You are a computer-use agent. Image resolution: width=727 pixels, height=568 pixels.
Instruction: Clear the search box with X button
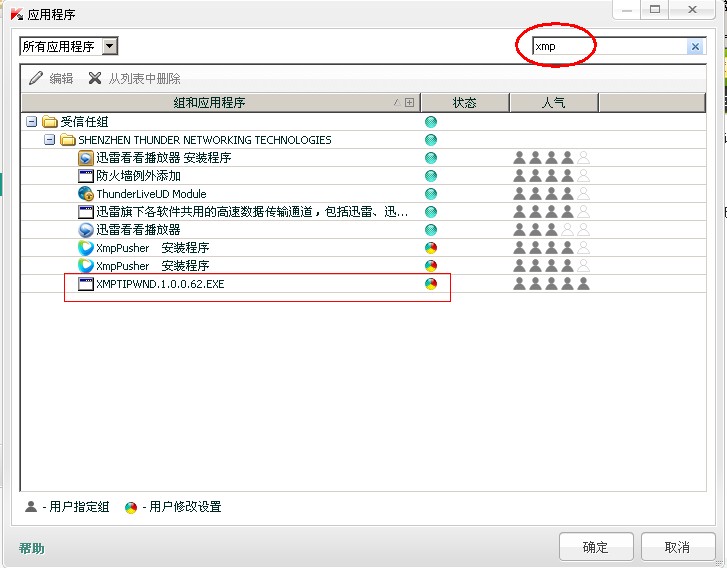pyautogui.click(x=695, y=46)
